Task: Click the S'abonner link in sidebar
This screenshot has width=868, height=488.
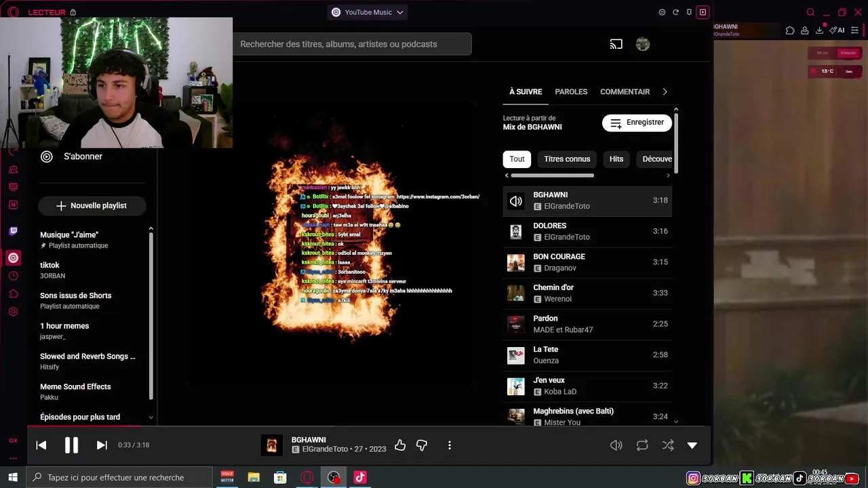Action: coord(83,157)
